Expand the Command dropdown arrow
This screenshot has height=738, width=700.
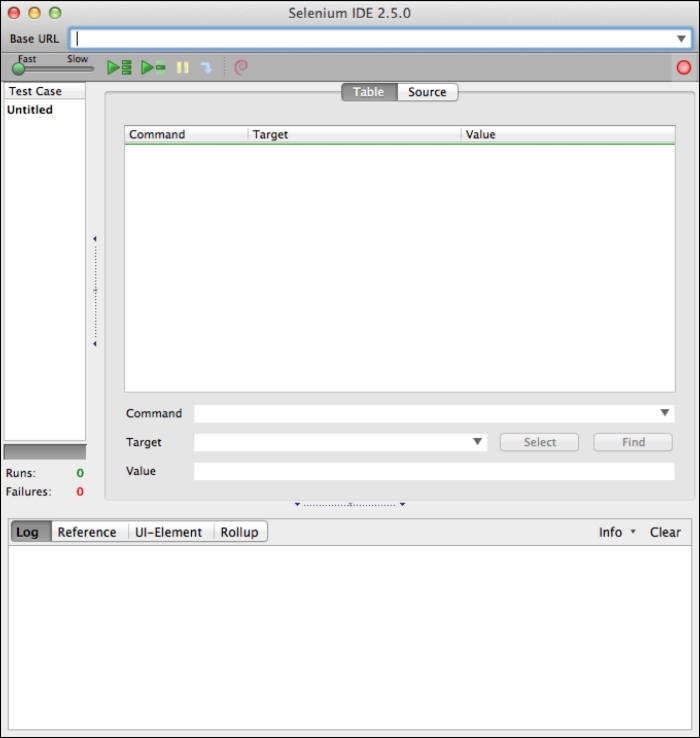coord(665,413)
